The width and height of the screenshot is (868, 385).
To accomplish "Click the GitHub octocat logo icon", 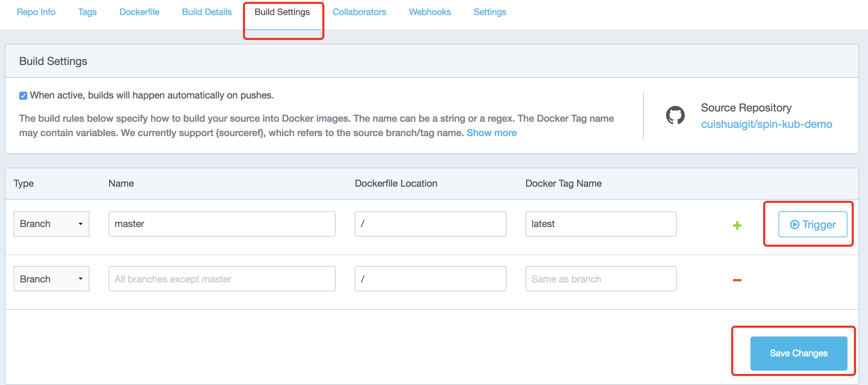I will (675, 115).
